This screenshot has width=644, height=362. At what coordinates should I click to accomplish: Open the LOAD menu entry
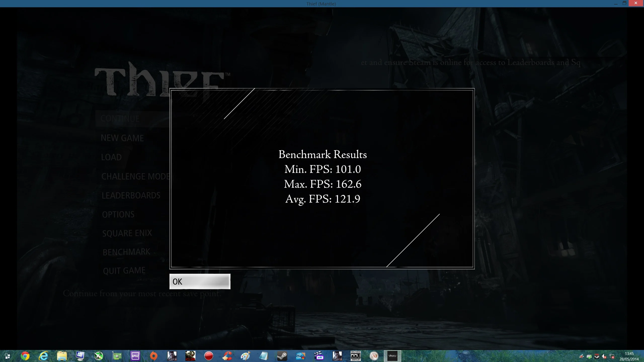coord(111,157)
